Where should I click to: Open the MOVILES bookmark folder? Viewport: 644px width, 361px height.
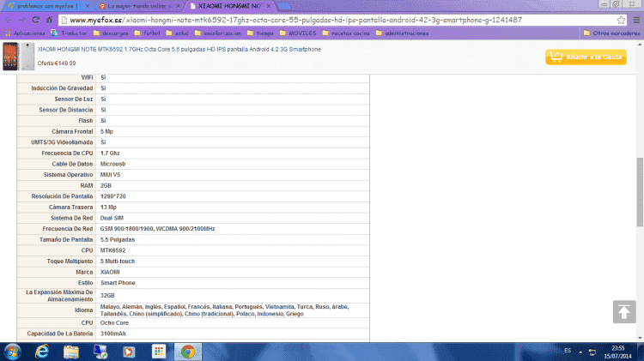[298, 33]
